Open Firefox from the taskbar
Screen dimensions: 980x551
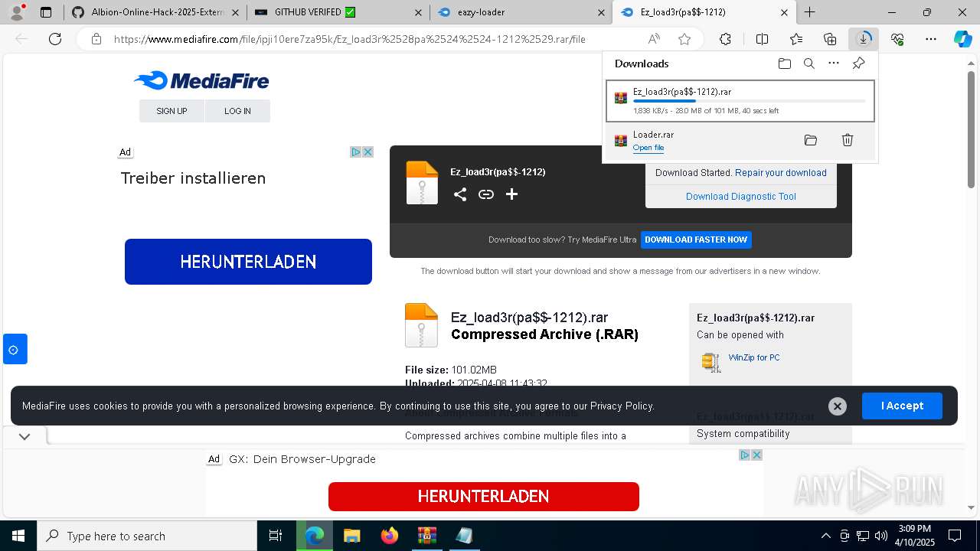(x=390, y=536)
